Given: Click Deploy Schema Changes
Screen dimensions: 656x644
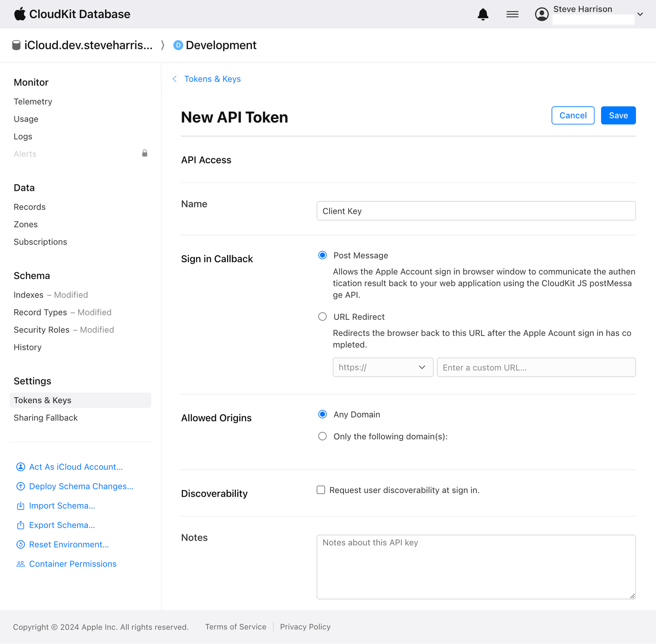Looking at the screenshot, I should click(x=81, y=486).
